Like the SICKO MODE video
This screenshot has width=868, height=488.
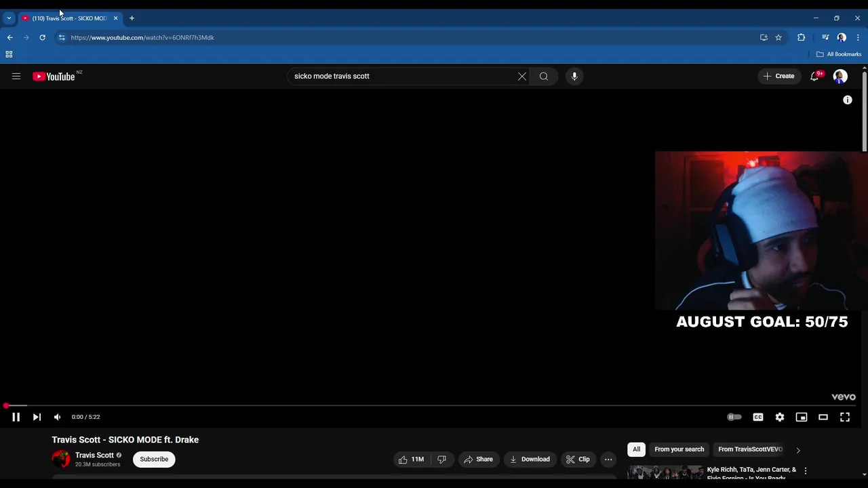(x=412, y=460)
